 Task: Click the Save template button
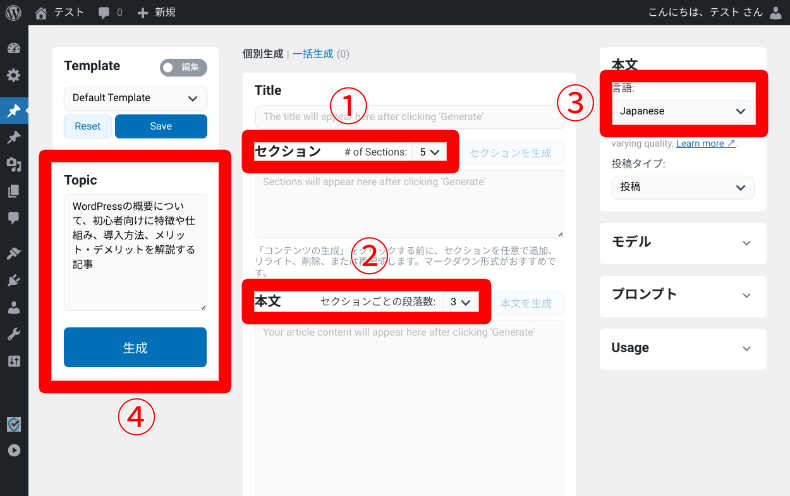coord(161,126)
